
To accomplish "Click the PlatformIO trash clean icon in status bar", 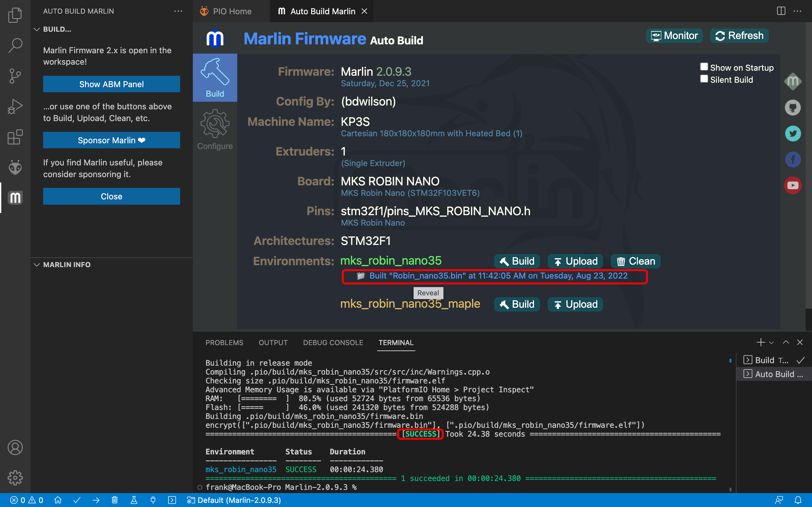I will click(115, 500).
